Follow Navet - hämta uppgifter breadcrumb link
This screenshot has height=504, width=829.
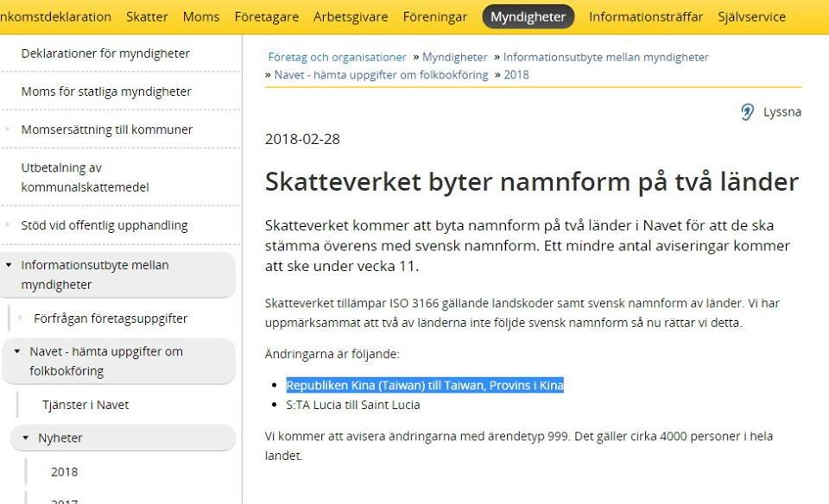381,75
